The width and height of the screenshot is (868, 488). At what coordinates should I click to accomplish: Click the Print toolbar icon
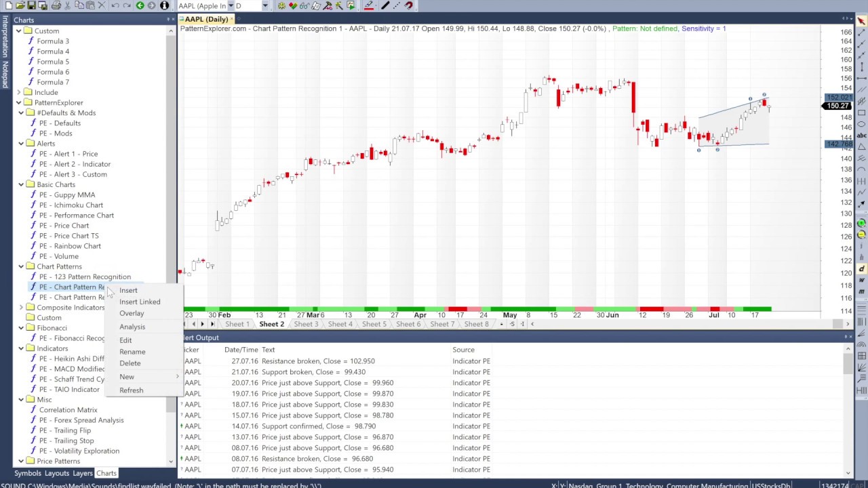click(x=56, y=5)
